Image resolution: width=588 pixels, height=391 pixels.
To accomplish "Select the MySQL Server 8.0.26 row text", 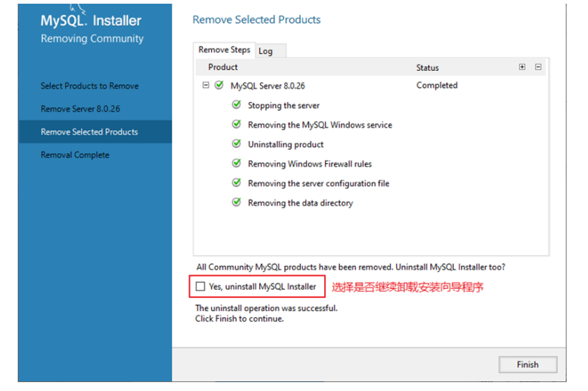I will tap(267, 86).
